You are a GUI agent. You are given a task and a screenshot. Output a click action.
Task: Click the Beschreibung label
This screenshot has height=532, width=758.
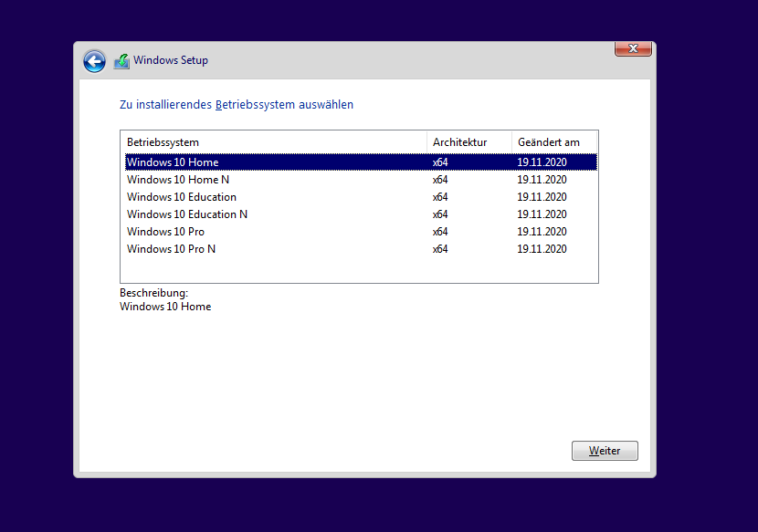(153, 293)
